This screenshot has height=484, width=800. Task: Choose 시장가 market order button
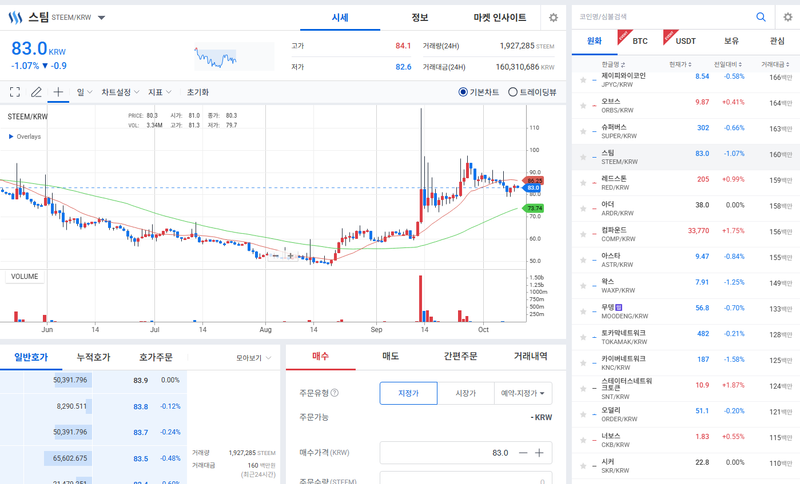466,393
